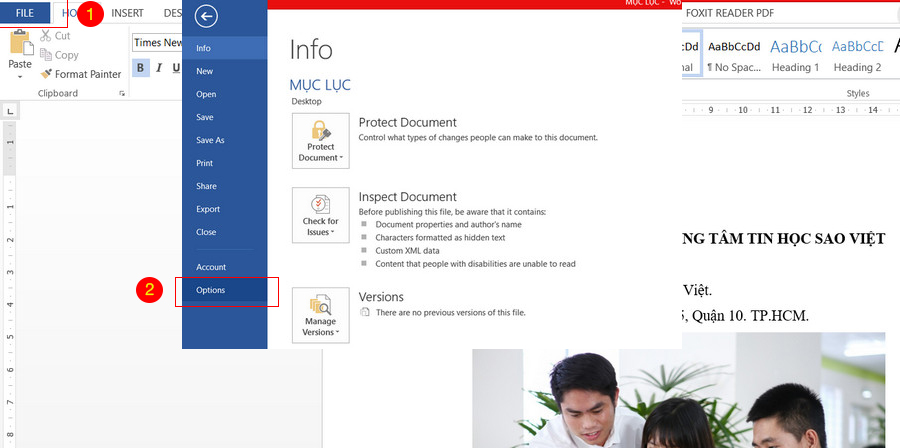Click the Times New Roman font box
Screen dimensions: 900x448
157,42
